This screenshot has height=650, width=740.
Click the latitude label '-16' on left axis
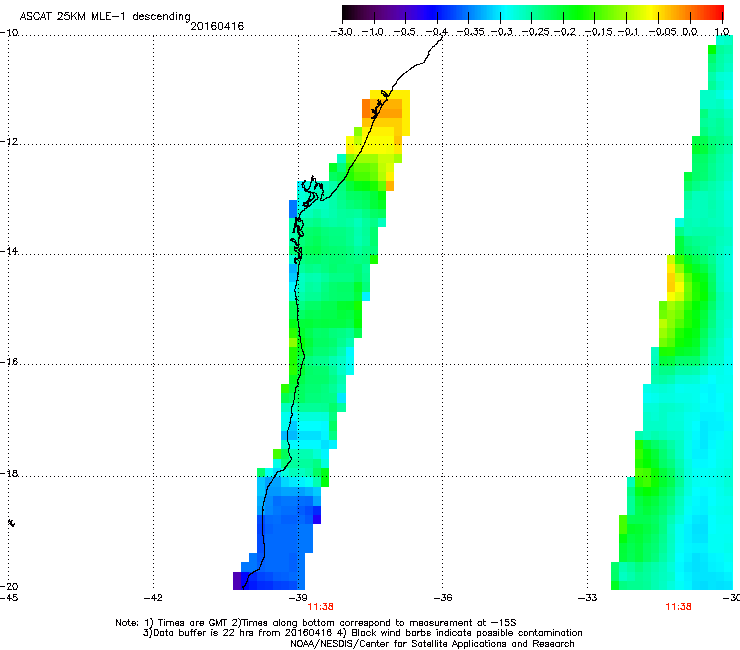click(9, 362)
